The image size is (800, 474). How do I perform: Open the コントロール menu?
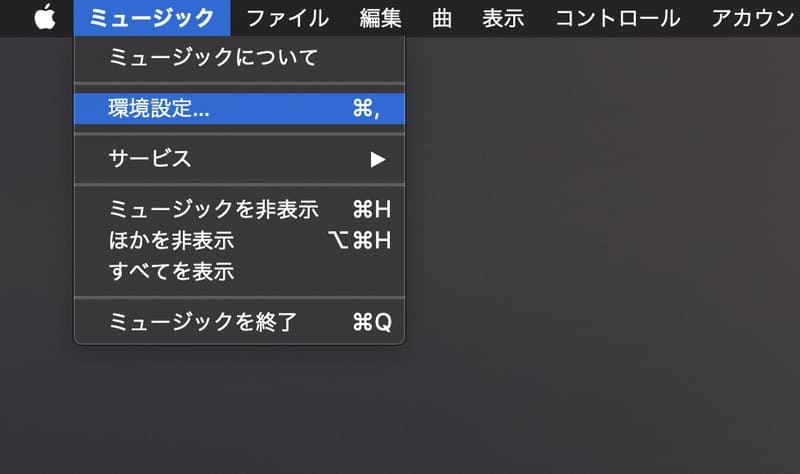coord(618,18)
